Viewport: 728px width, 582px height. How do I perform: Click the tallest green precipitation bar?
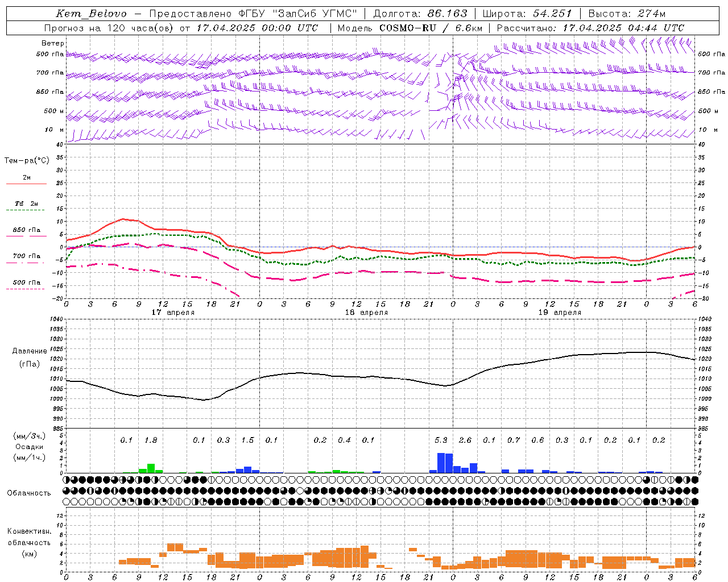151,468
